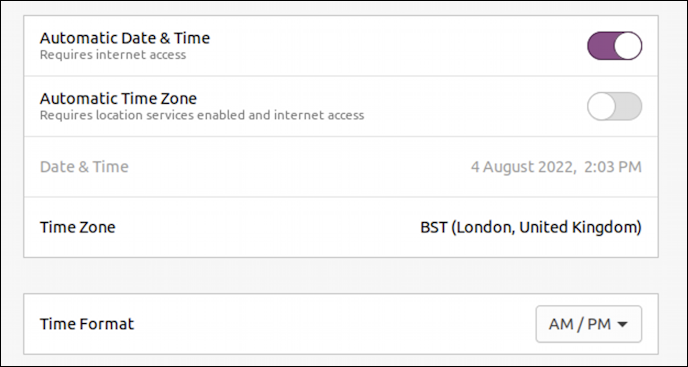Click the Automatic Date & Time heading

click(x=125, y=38)
